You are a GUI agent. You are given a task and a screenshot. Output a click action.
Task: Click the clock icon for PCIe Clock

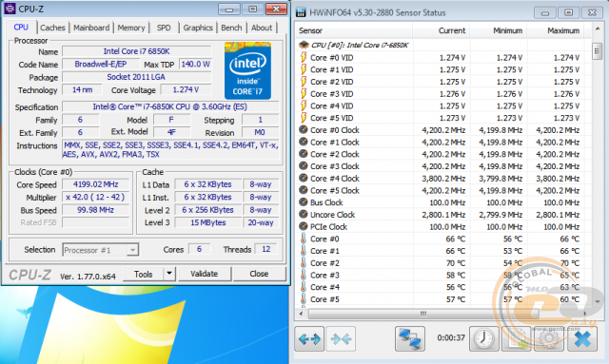[x=304, y=226]
